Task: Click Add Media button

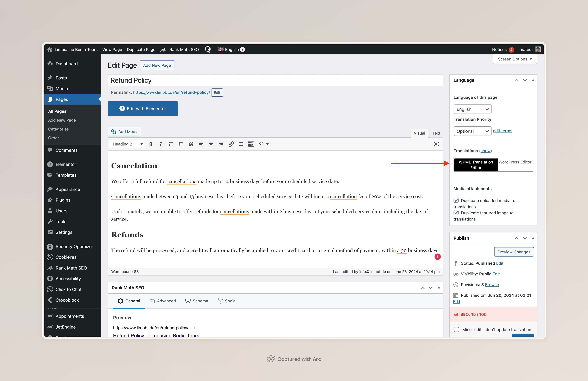Action: point(124,131)
